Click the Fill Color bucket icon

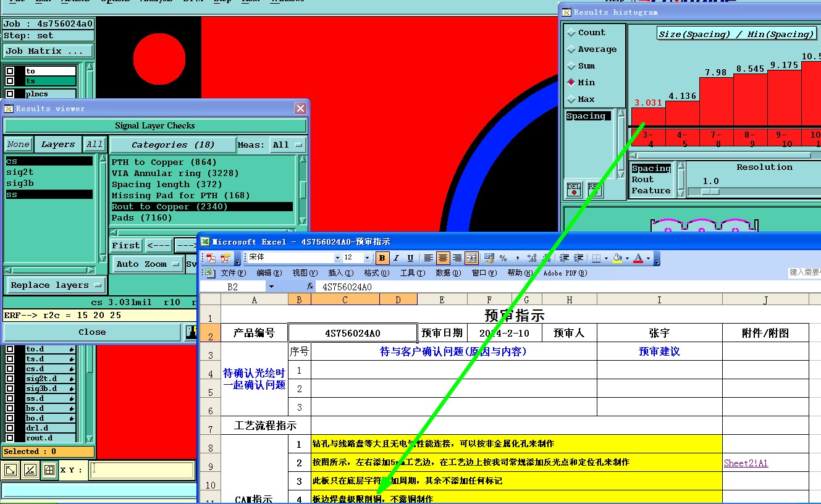(617, 258)
